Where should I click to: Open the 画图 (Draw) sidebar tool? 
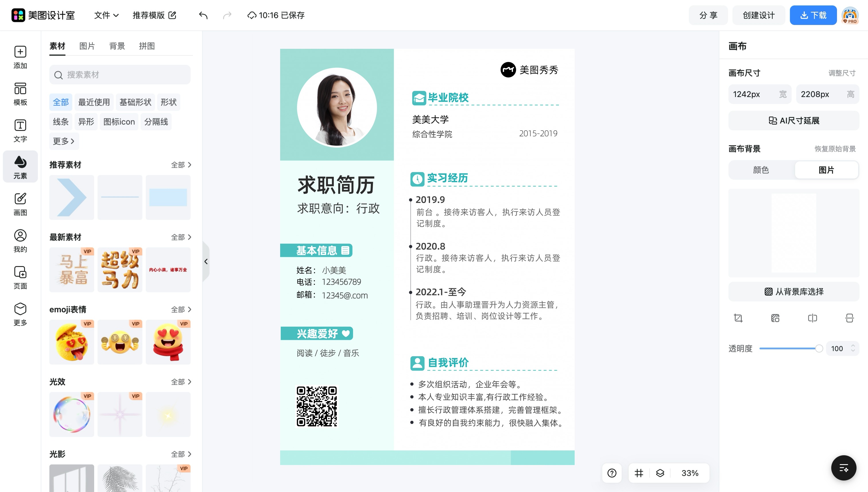[x=20, y=204]
